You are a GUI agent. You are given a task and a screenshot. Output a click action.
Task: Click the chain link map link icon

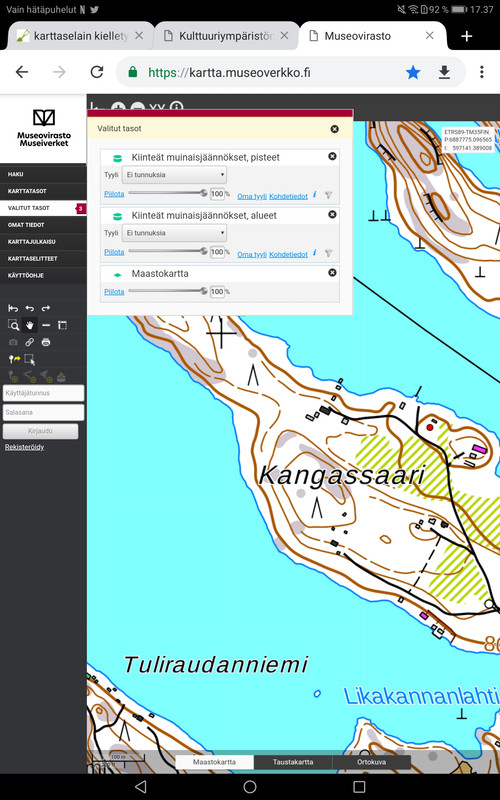(x=30, y=342)
